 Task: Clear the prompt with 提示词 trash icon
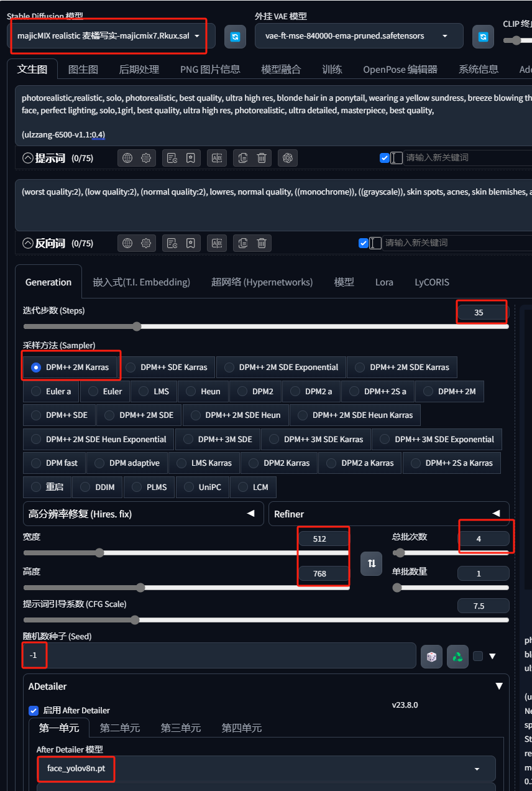262,158
